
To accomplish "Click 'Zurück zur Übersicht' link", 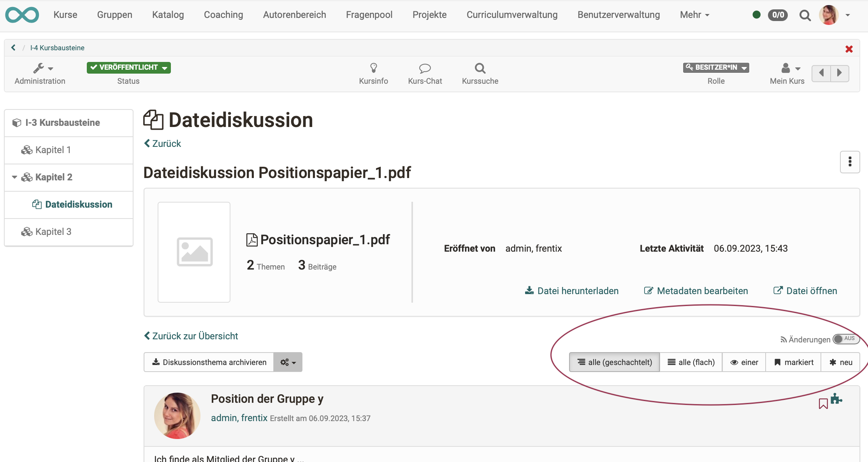I will [x=191, y=336].
